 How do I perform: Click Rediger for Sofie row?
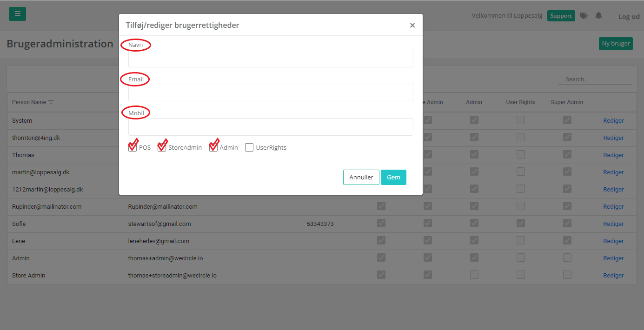click(613, 224)
